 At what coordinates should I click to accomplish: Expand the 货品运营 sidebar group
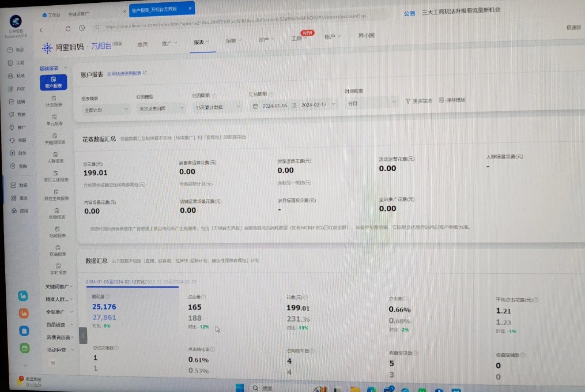(x=60, y=325)
